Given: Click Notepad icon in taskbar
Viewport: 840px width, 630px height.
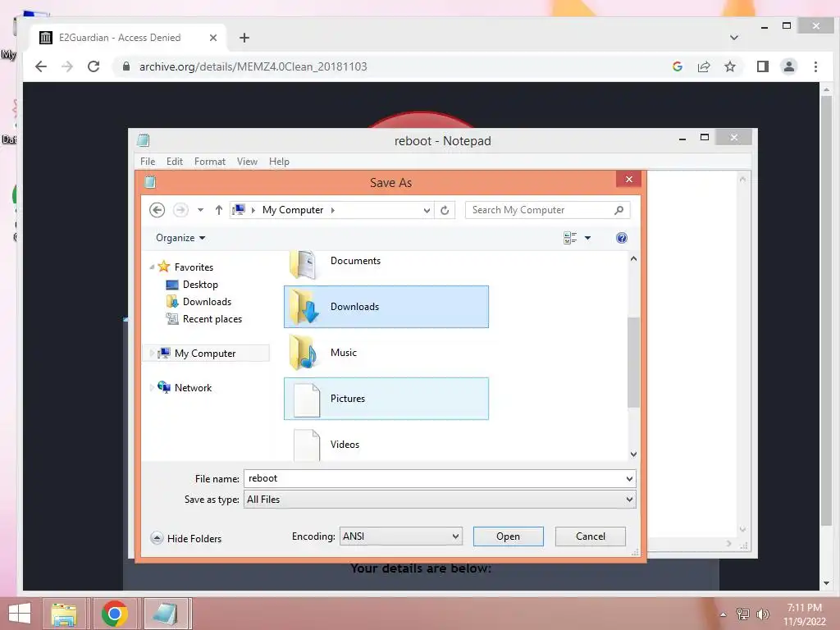Looking at the screenshot, I should pyautogui.click(x=165, y=614).
